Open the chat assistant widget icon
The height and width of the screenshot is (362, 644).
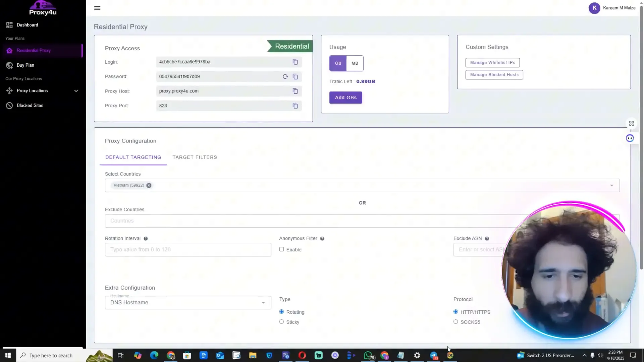pyautogui.click(x=630, y=138)
